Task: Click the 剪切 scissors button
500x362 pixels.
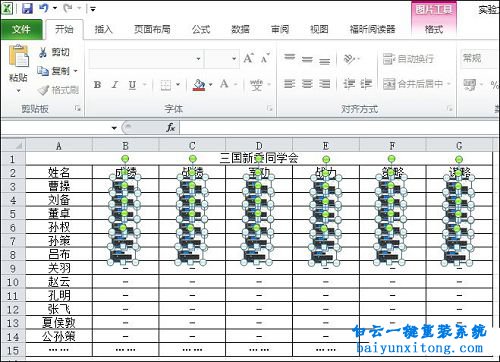Action: point(54,52)
